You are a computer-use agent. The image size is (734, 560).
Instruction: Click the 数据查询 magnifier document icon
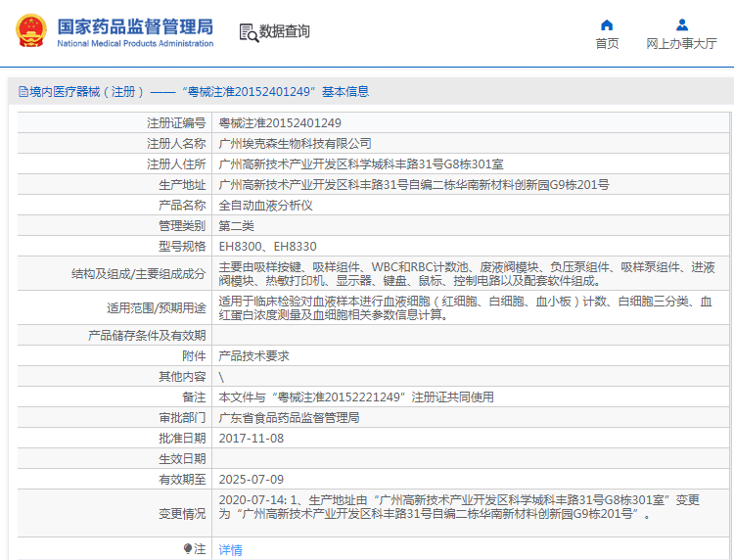tap(248, 32)
